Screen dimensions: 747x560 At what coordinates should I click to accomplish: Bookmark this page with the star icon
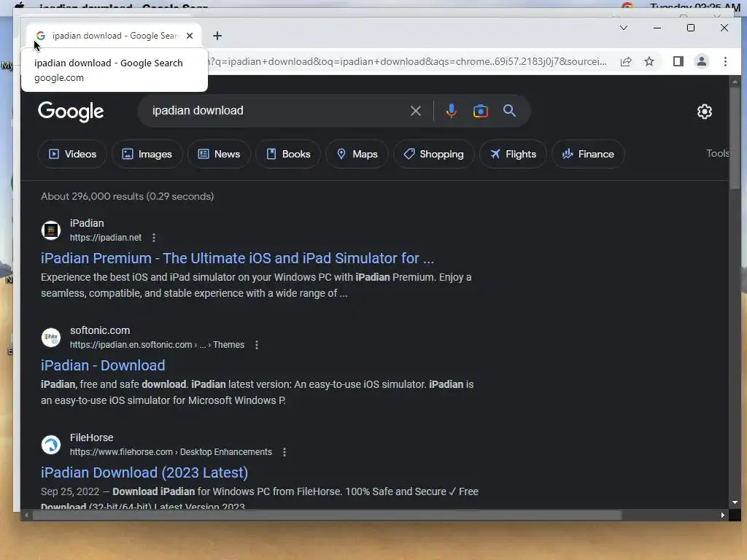tap(649, 61)
